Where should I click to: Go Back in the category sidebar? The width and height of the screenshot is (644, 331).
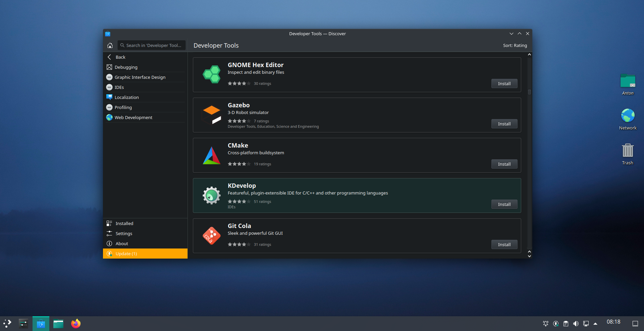120,57
